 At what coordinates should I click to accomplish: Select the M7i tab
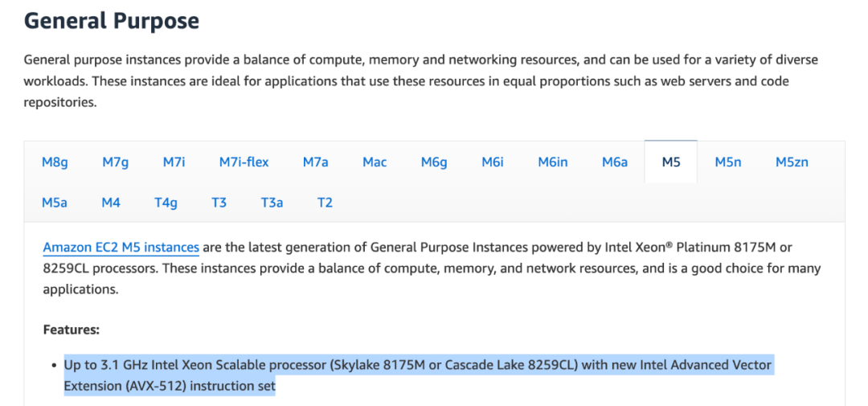tap(174, 162)
